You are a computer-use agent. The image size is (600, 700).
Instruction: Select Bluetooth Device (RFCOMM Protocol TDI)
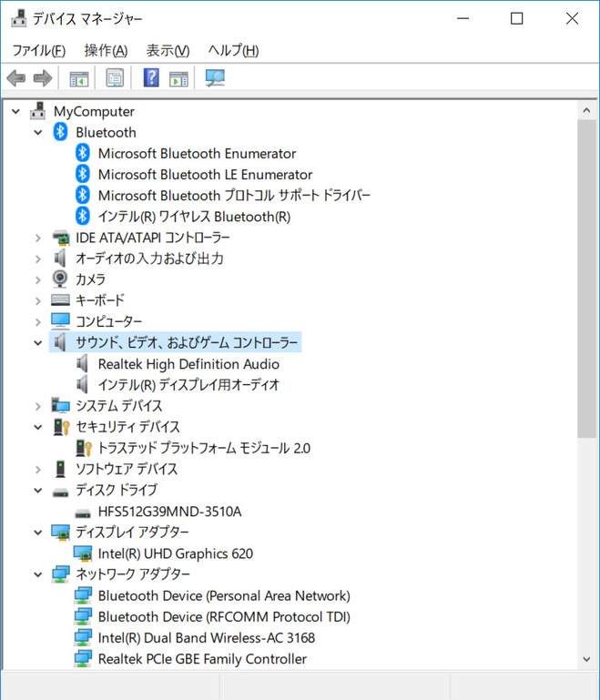point(224,616)
